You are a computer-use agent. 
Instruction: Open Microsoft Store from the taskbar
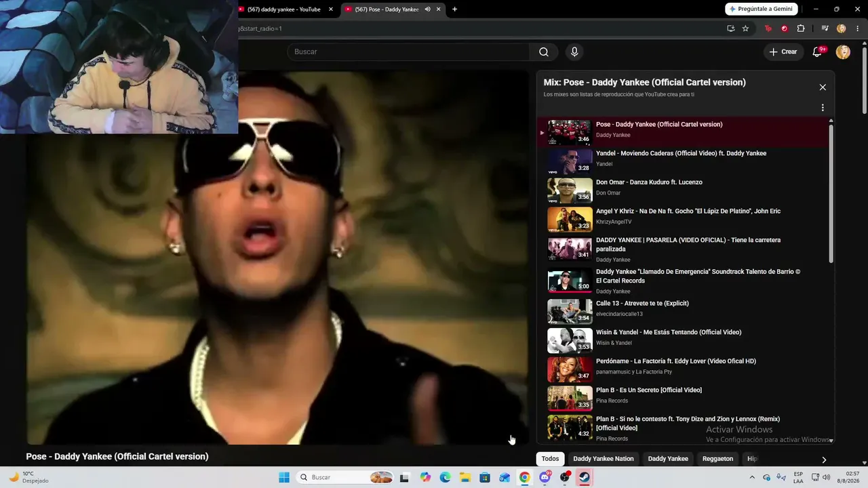pyautogui.click(x=485, y=477)
